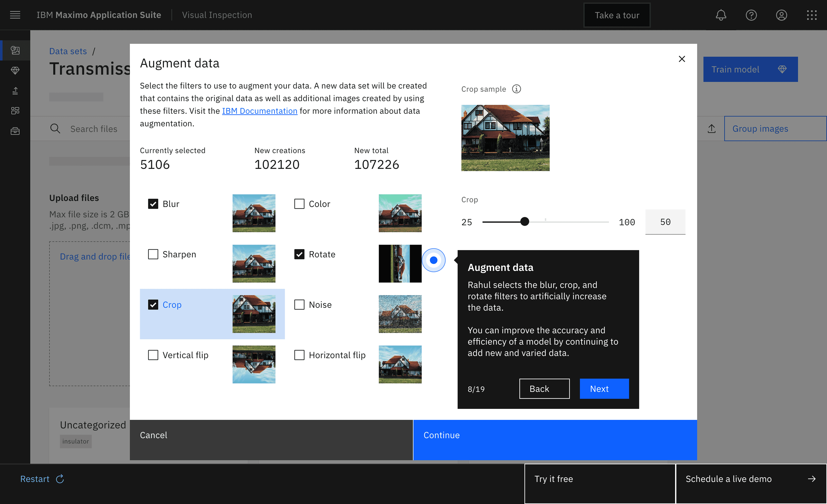
Task: Click the models diamond sidebar icon
Action: coord(15,70)
